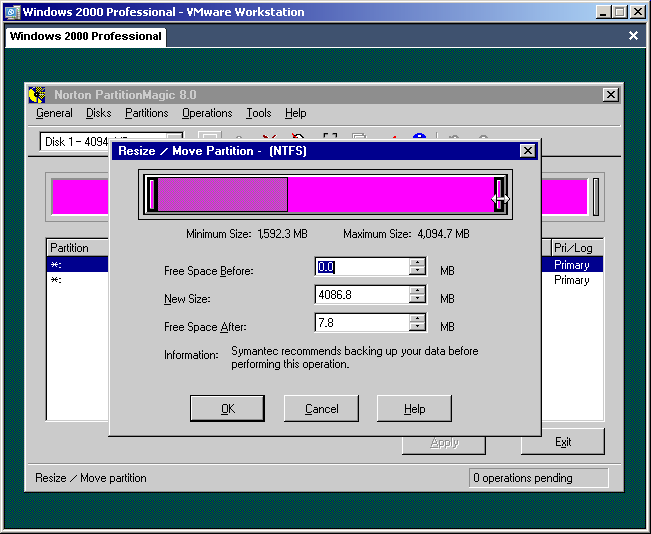Click the used-space portion of partition bar

point(223,195)
